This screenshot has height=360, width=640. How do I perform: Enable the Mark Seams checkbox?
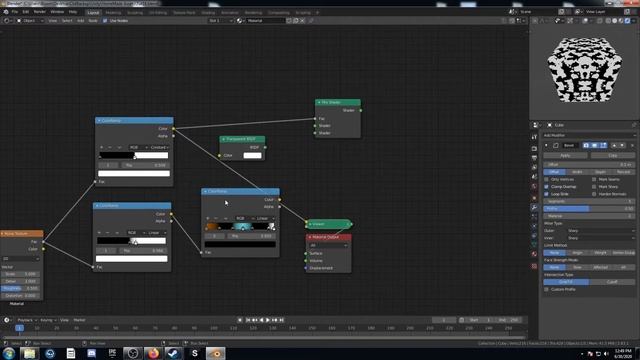(x=594, y=179)
